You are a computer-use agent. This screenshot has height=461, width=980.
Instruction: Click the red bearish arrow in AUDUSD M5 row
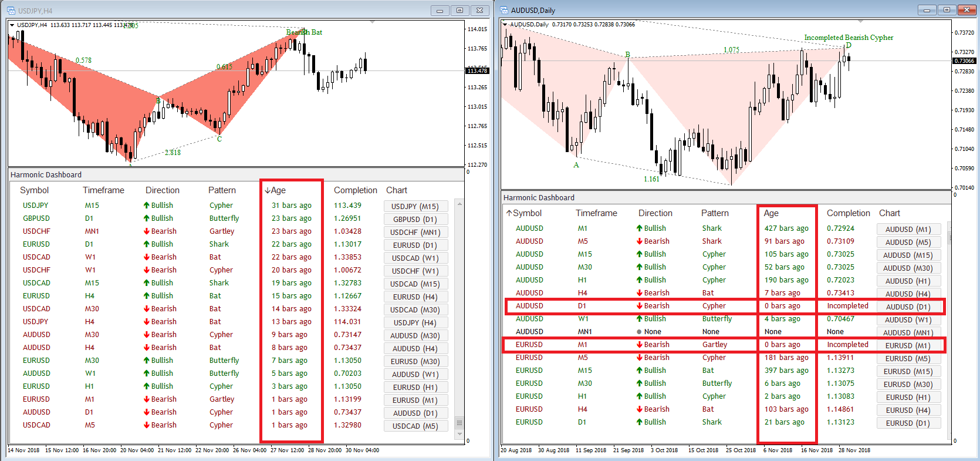tap(640, 241)
